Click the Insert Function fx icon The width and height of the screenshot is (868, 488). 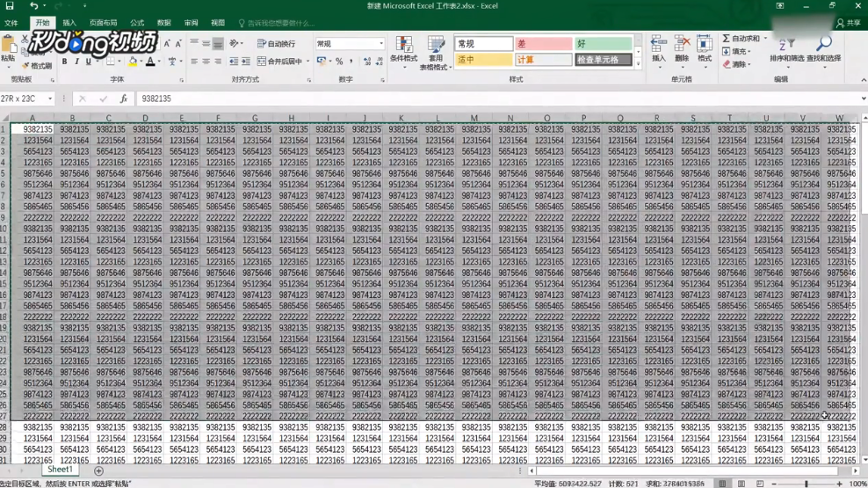tap(124, 98)
